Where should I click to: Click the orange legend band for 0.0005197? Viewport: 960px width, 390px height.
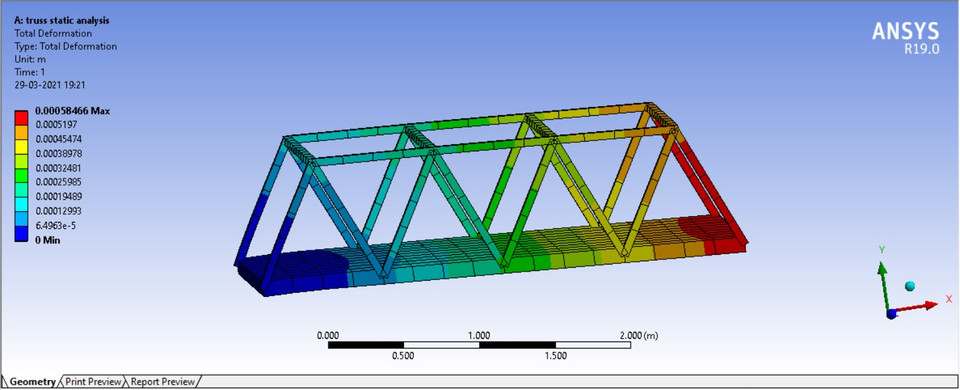click(x=21, y=132)
